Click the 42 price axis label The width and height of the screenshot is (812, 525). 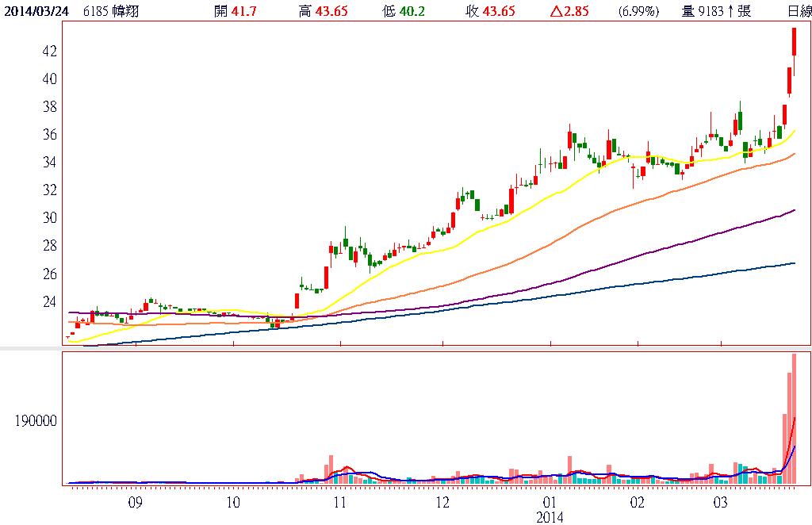(x=48, y=51)
